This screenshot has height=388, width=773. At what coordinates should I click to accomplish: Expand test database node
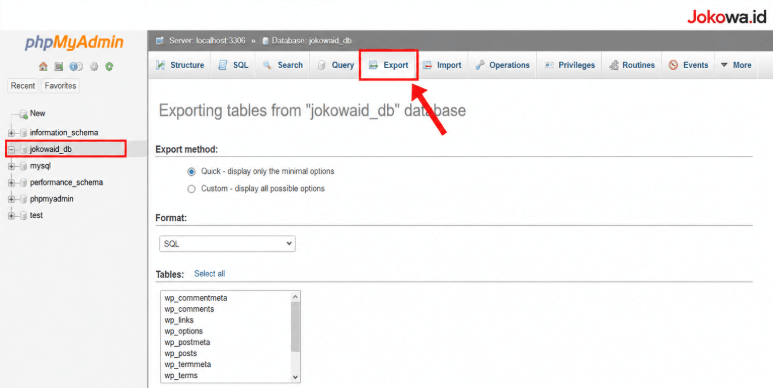coord(11,215)
